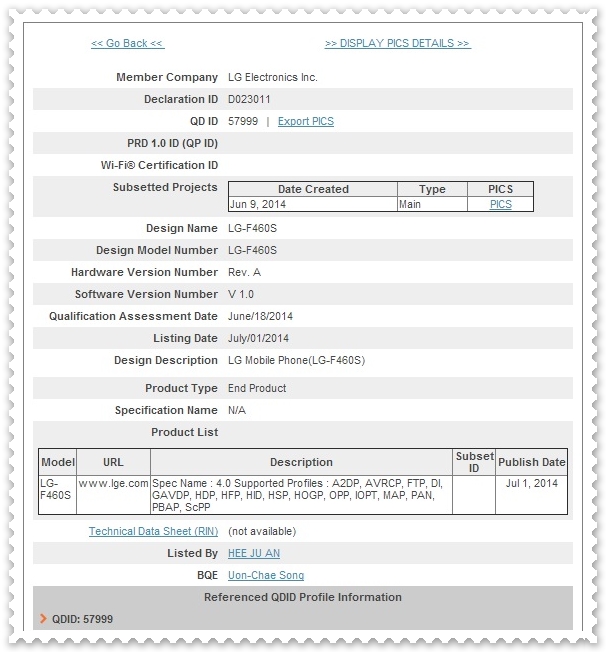
Task: Click the Description column header
Action: [301, 462]
